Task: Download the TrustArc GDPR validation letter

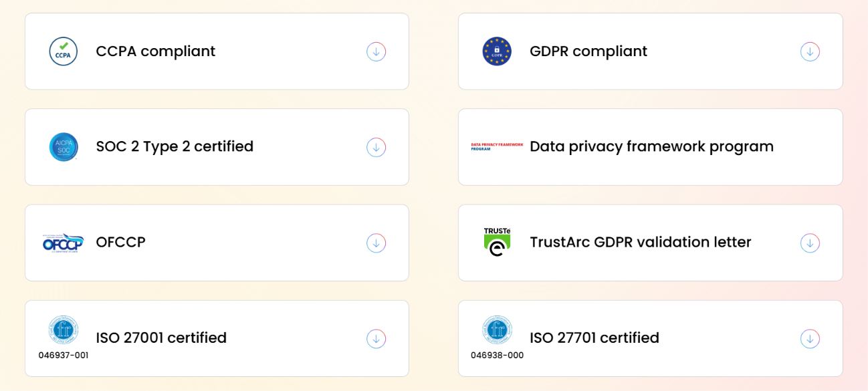Action: pyautogui.click(x=810, y=243)
